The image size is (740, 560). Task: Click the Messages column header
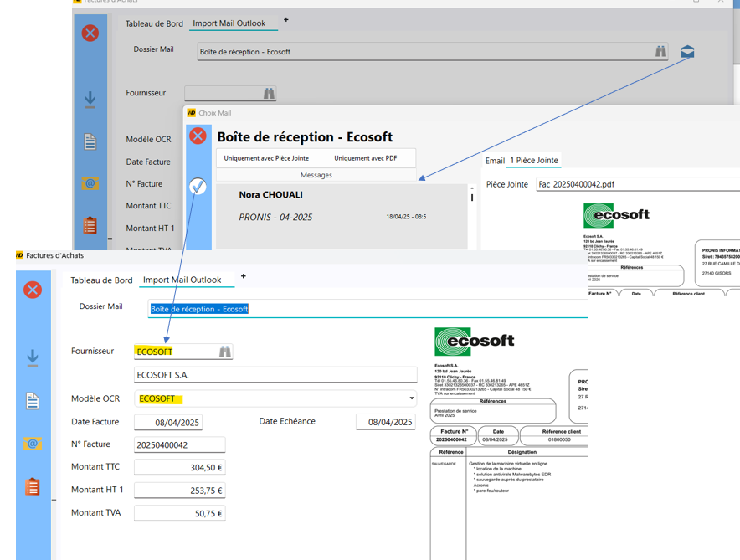[316, 175]
